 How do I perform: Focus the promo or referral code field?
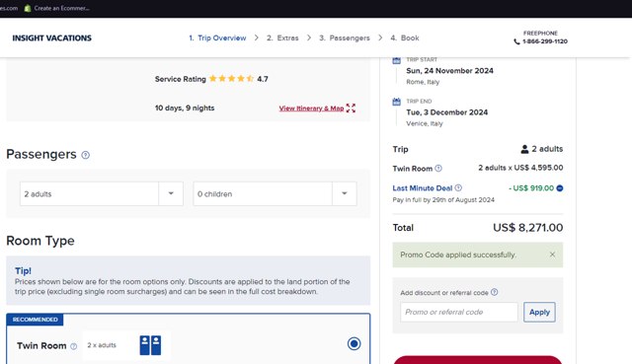(x=459, y=312)
